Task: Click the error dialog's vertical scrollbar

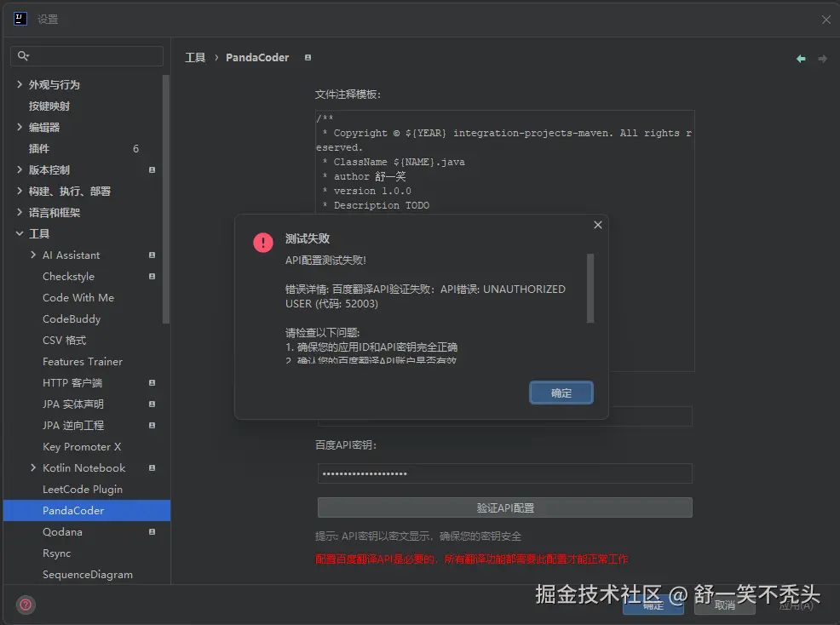Action: [x=590, y=288]
